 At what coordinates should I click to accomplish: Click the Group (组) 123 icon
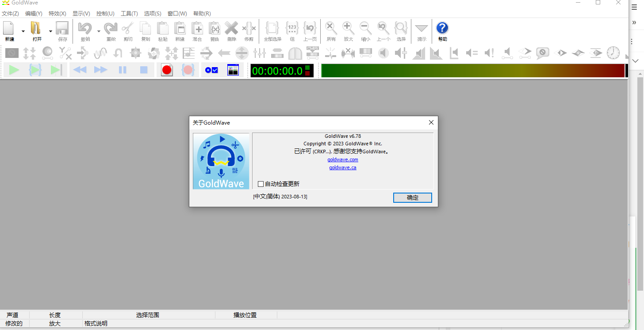coord(292,28)
